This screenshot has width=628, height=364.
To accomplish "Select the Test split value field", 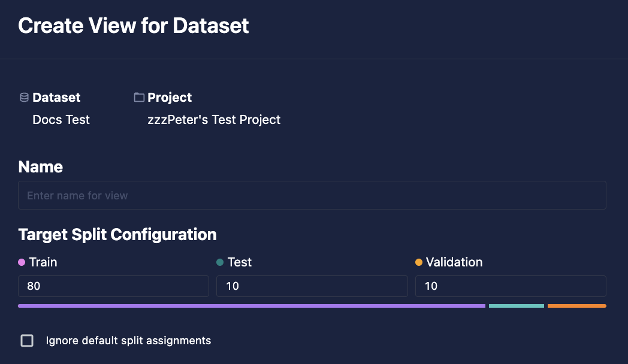I will (x=312, y=286).
